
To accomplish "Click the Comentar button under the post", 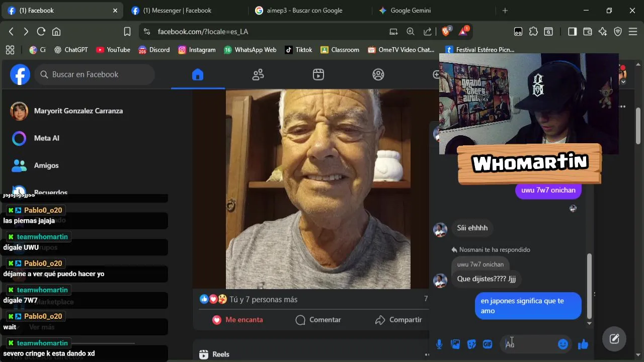I will pyautogui.click(x=318, y=320).
